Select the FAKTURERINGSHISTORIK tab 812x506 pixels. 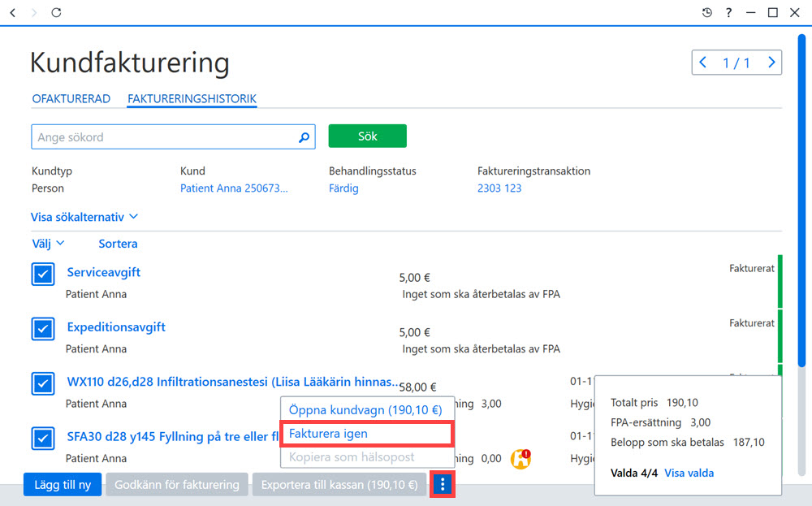(x=192, y=99)
